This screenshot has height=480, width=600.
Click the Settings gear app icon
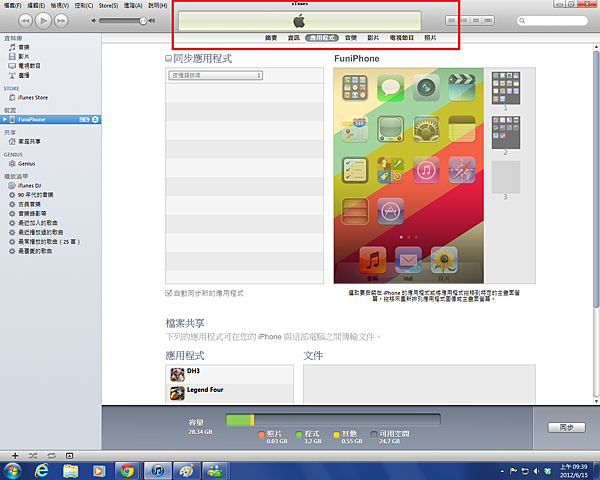click(426, 129)
